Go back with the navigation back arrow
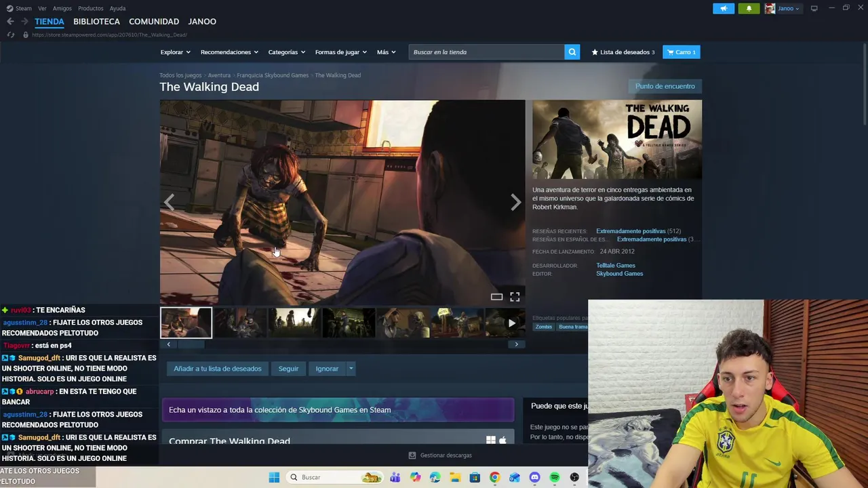The height and width of the screenshot is (488, 868). click(x=10, y=22)
